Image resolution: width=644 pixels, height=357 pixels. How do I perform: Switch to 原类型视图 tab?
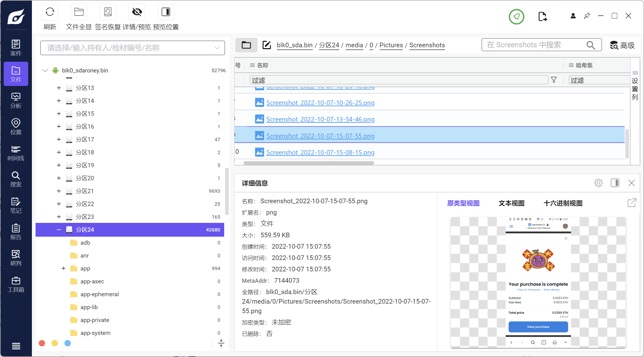tap(463, 203)
